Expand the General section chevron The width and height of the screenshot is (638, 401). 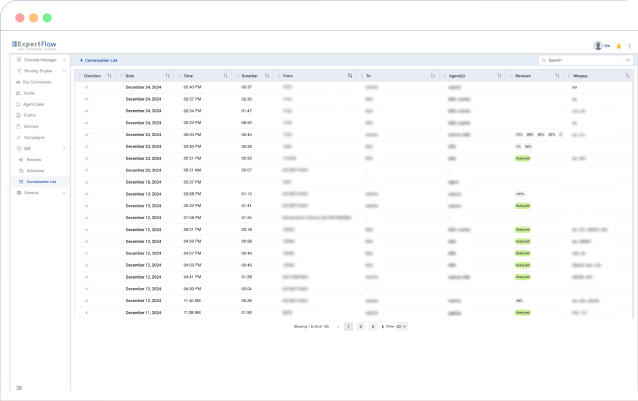[x=64, y=193]
